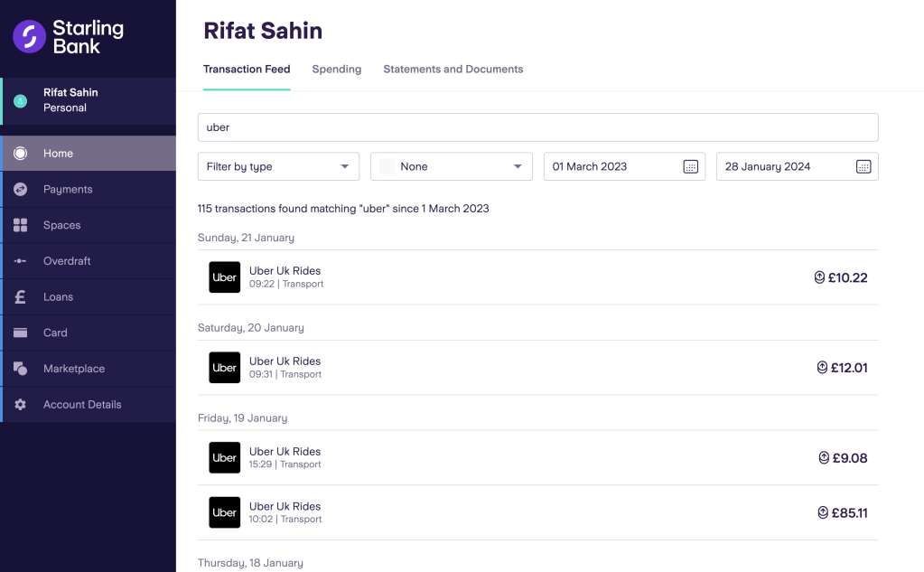Switch to the Transaction Feed tab
The height and width of the screenshot is (572, 924).
click(247, 70)
